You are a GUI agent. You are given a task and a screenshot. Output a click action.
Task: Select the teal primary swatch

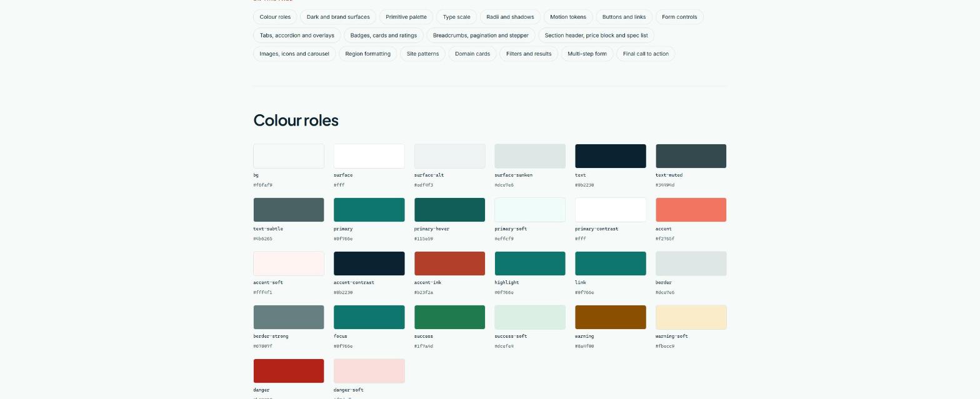(x=369, y=210)
